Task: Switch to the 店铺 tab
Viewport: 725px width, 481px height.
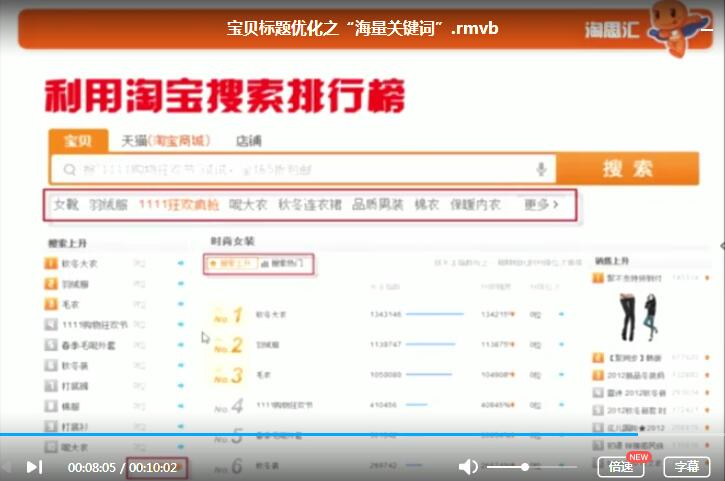Action: pyautogui.click(x=249, y=141)
